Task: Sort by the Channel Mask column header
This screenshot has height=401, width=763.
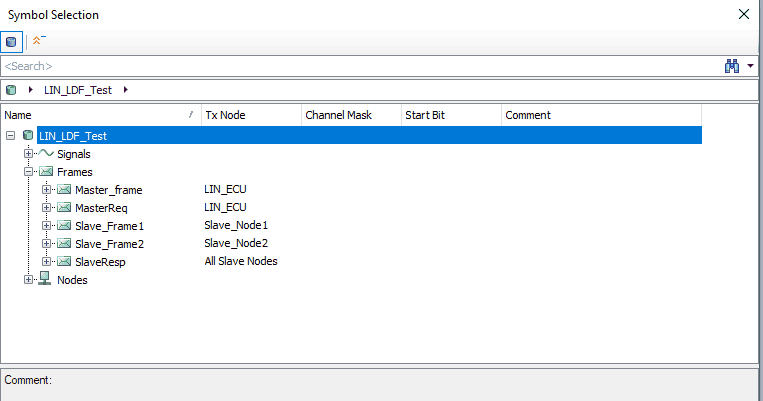Action: pos(351,115)
